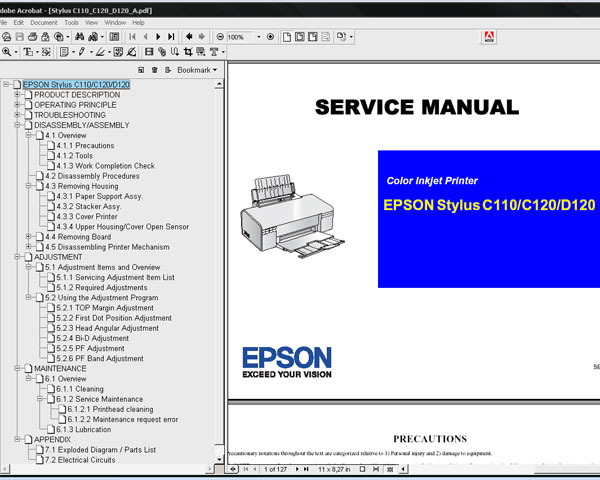Viewport: 600px width, 480px height.
Task: Select the Digital Signature tool
Action: [x=131, y=52]
